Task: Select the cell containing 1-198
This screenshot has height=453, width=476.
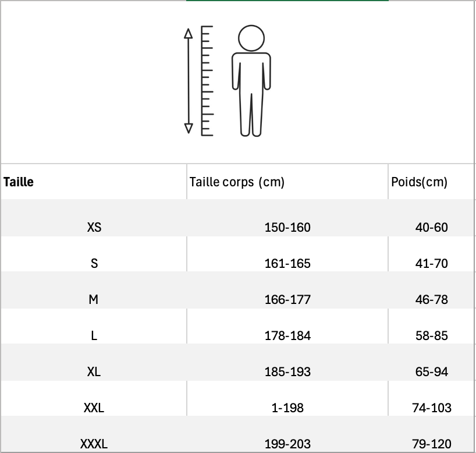Action: [287, 408]
